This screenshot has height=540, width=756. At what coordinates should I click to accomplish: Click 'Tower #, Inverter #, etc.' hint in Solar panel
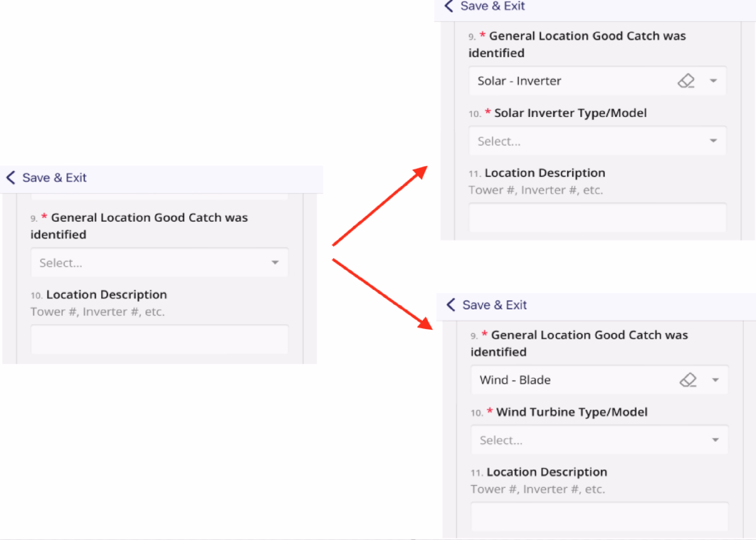[536, 190]
